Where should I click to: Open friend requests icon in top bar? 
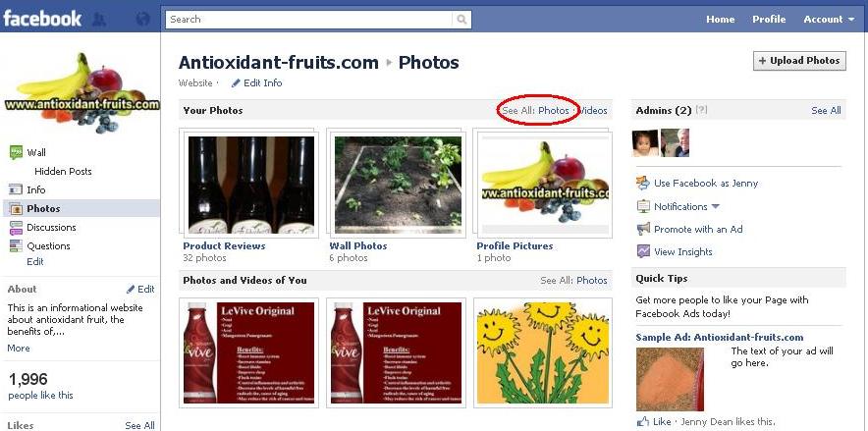point(99,20)
